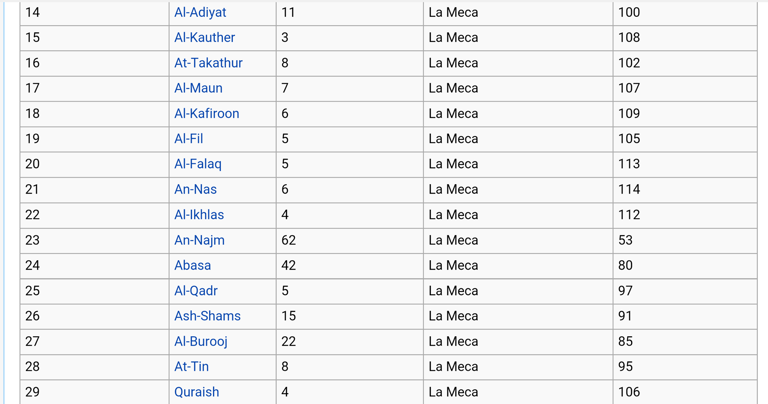Visit the Ash-Shams link

[x=207, y=316]
